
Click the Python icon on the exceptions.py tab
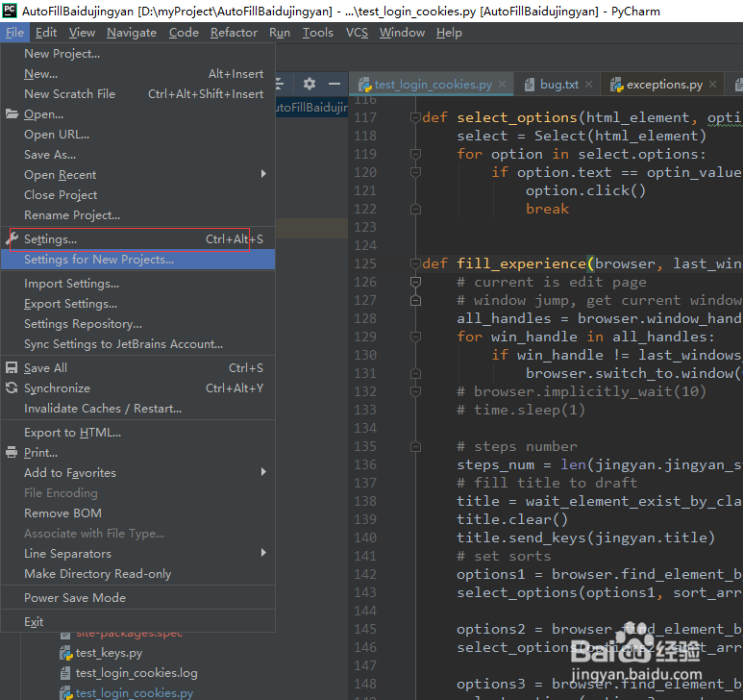click(616, 85)
